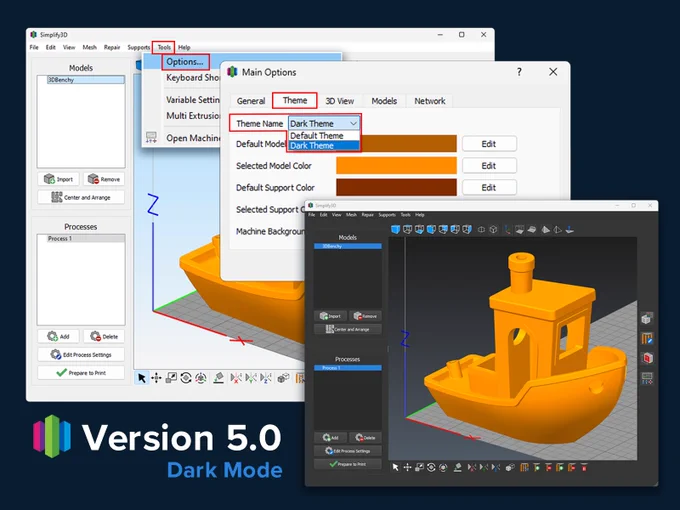Image resolution: width=680 pixels, height=510 pixels.
Task: Switch to the 3D View tab
Action: (x=340, y=101)
